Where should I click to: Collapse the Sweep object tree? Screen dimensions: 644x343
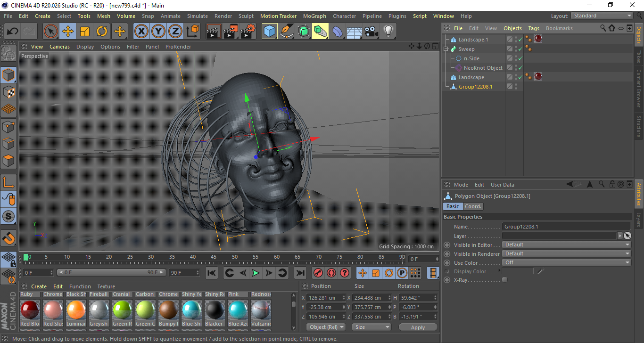tap(446, 49)
